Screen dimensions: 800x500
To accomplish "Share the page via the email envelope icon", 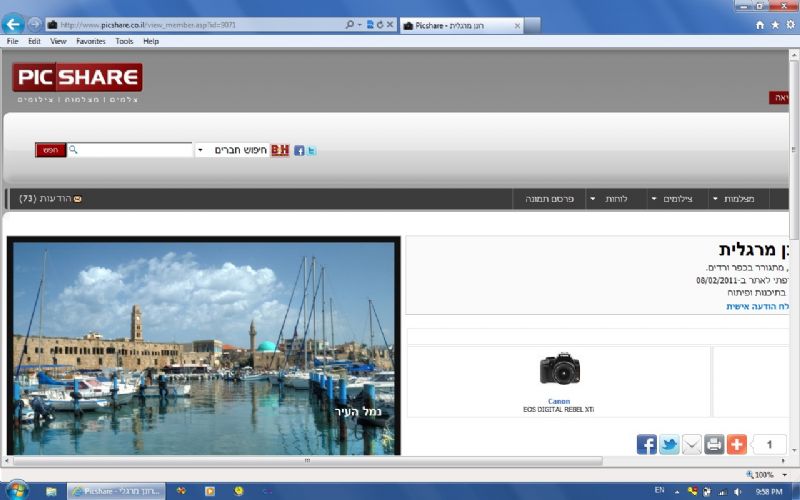I will pos(691,445).
